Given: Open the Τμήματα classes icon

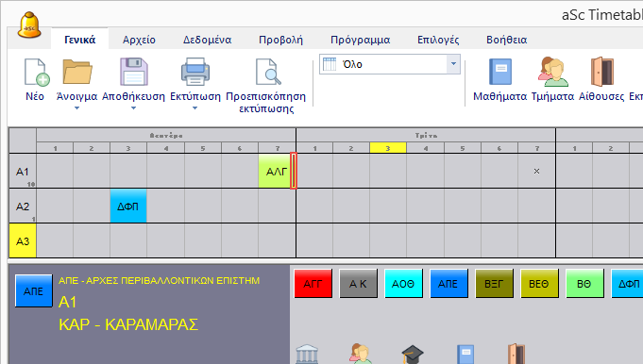Looking at the screenshot, I should pyautogui.click(x=552, y=72).
